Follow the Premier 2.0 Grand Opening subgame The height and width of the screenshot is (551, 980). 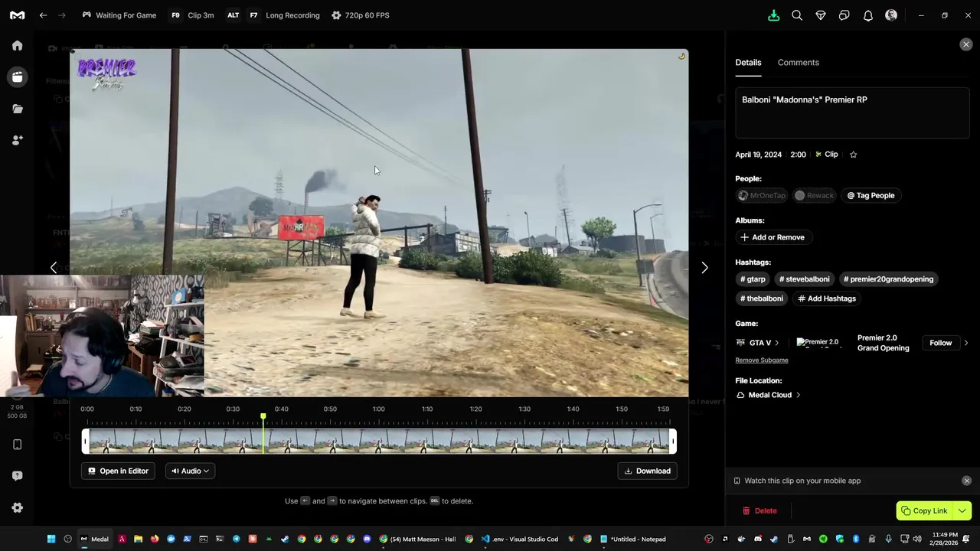[x=940, y=343]
